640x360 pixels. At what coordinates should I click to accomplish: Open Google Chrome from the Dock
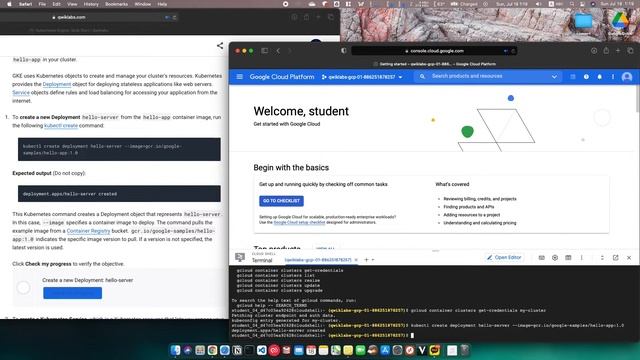coord(212,350)
